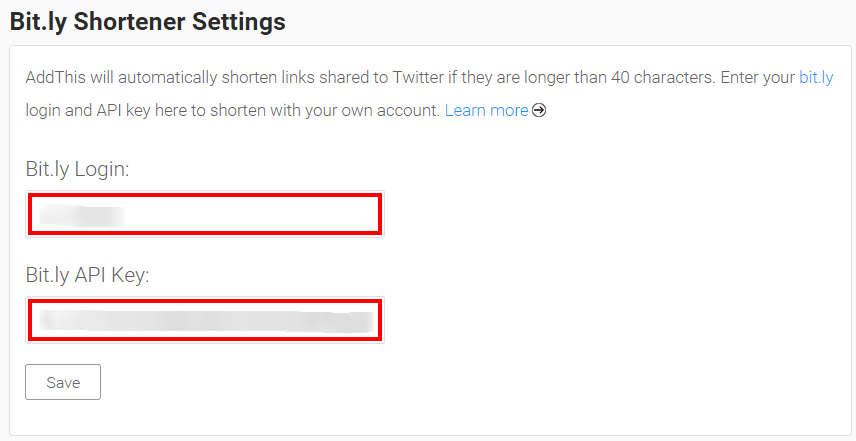Click the Bit.ly Login label
The height and width of the screenshot is (441, 856).
pyautogui.click(x=78, y=169)
